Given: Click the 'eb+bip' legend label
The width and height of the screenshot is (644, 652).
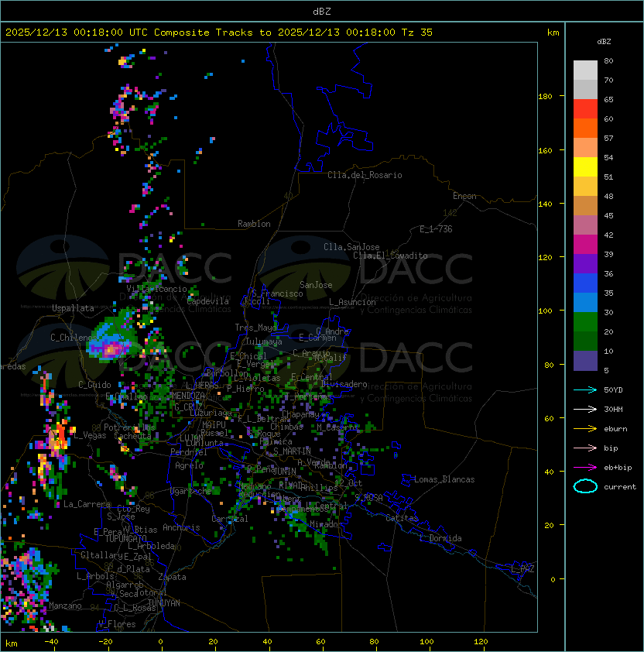Looking at the screenshot, I should [618, 468].
